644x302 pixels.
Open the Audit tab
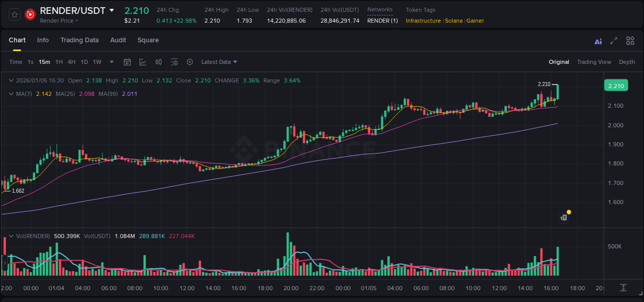[x=118, y=40]
